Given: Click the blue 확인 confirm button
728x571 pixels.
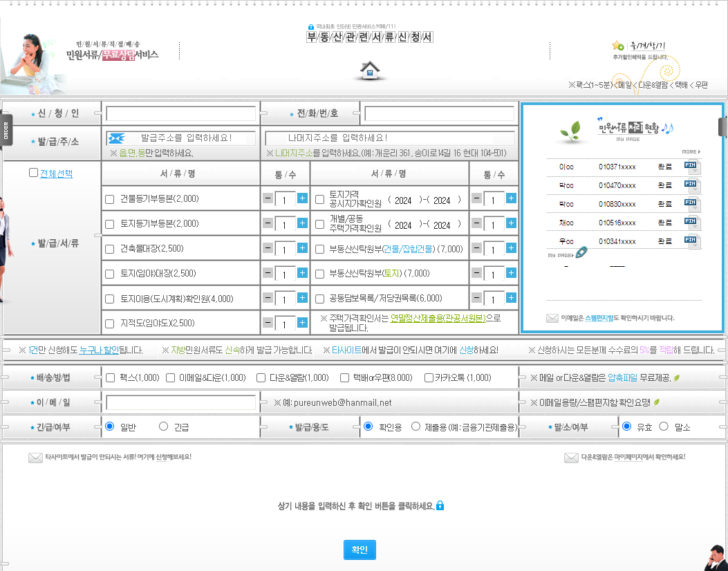Looking at the screenshot, I should point(359,550).
